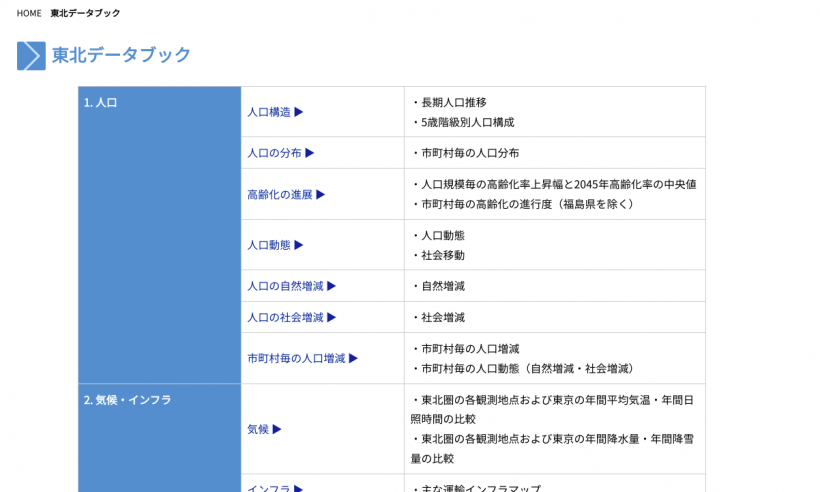
Task: Click the 長期人口推移 bullet text
Action: coord(449,102)
